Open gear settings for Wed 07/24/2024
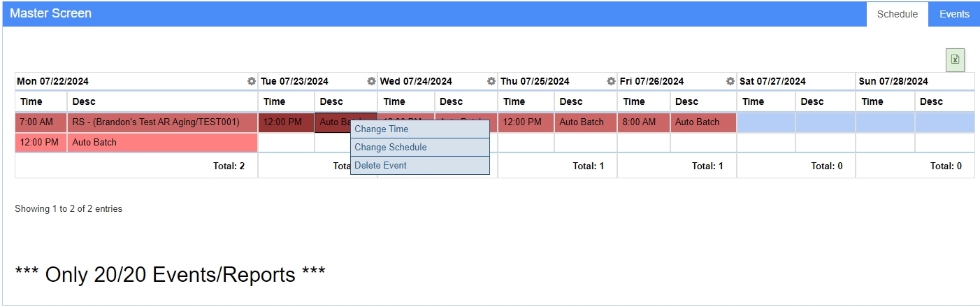The image size is (980, 307). coord(491,82)
